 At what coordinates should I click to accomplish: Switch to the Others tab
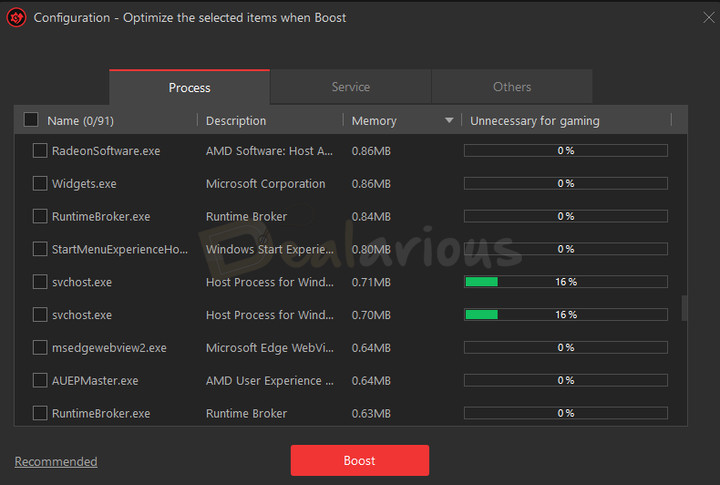click(512, 87)
